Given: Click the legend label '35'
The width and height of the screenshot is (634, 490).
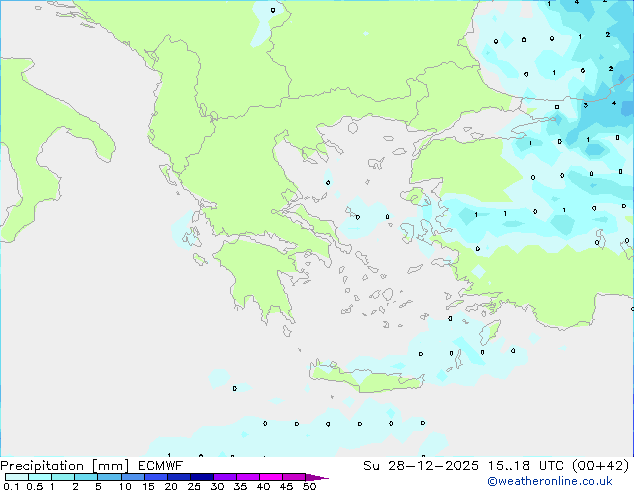Looking at the screenshot, I should (x=240, y=486).
